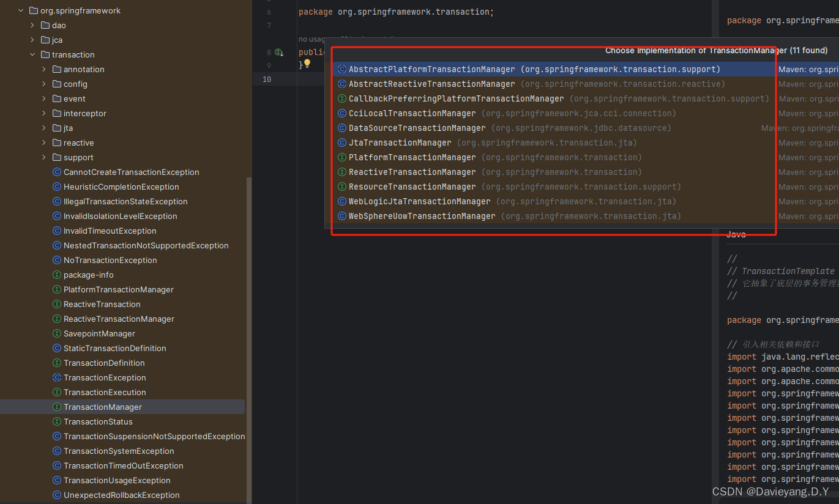Click folder icon of the dao package
Image resolution: width=839 pixels, height=504 pixels.
click(45, 25)
